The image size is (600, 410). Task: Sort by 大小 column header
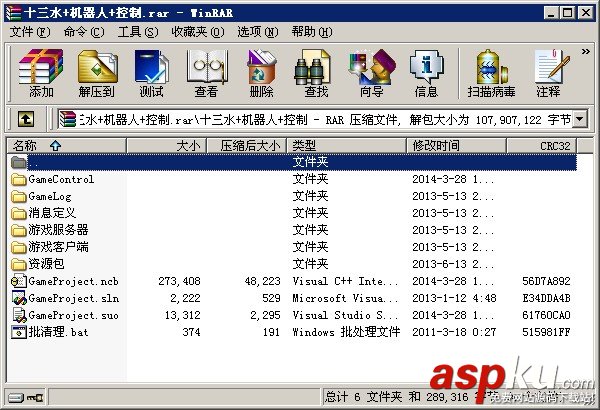166,145
